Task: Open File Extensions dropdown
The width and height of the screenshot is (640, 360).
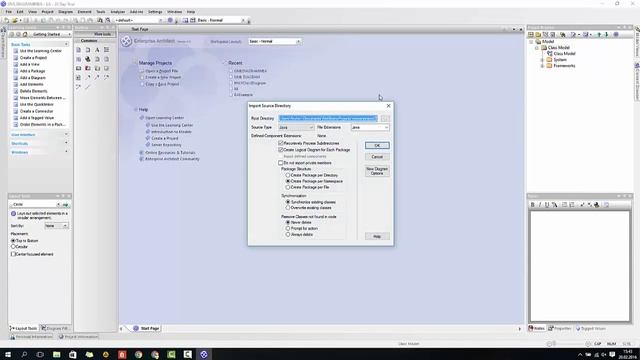Action: click(370, 127)
